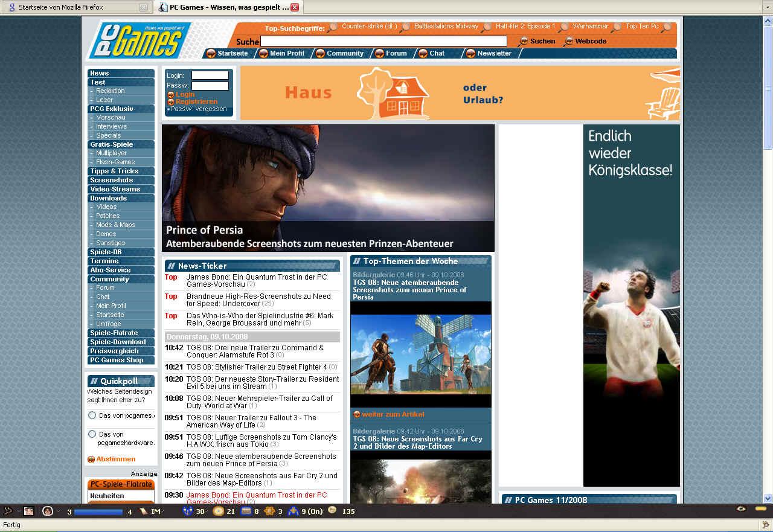The height and width of the screenshot is (532, 773).
Task: Click the Suchen magnifier icon
Action: click(523, 42)
